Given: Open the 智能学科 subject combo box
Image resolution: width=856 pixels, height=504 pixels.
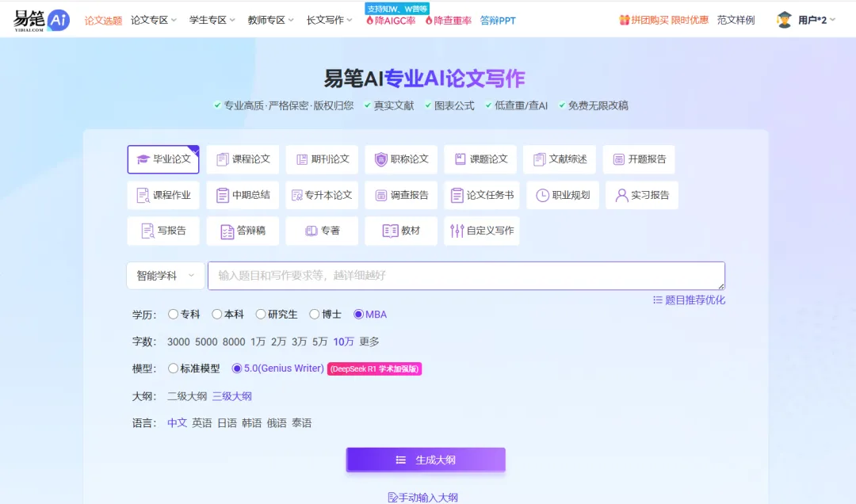Looking at the screenshot, I should click(166, 276).
